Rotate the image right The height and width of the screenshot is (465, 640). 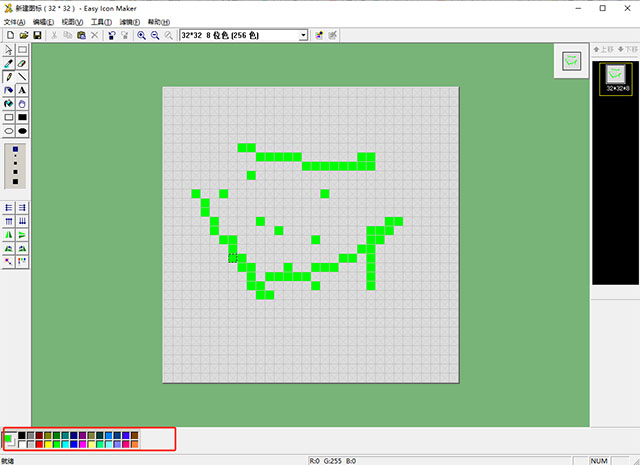pyautogui.click(x=22, y=248)
